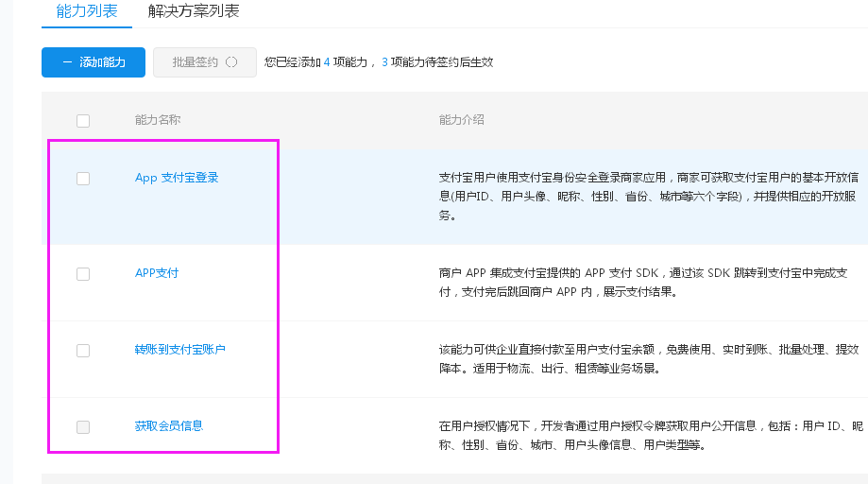Click the 获取会员信息 description text
868x484 pixels.
pyautogui.click(x=651, y=435)
